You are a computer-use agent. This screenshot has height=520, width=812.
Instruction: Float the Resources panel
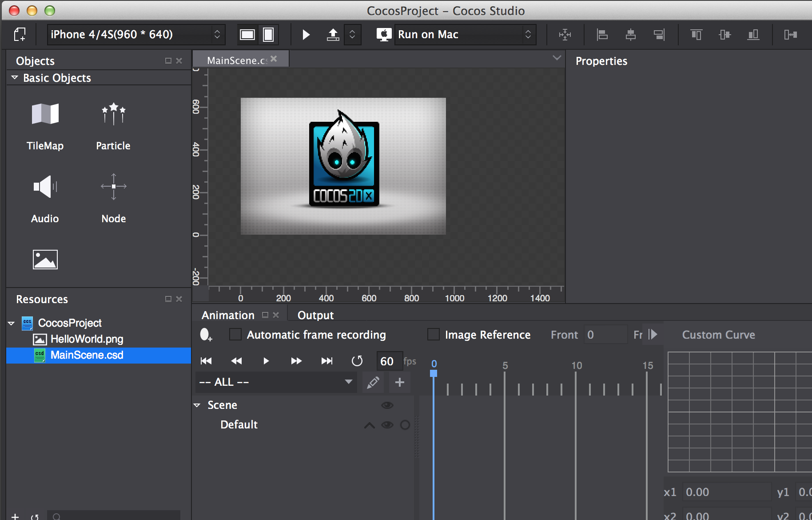(x=168, y=299)
